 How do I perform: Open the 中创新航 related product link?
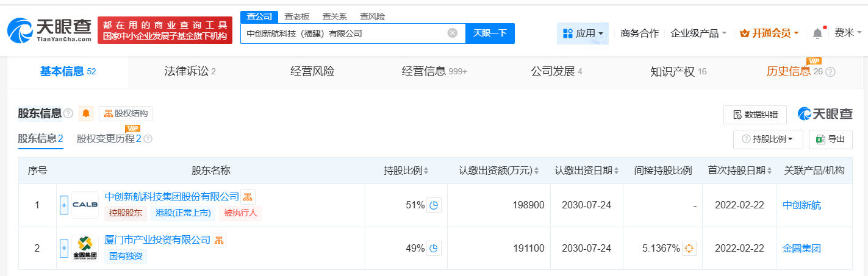pyautogui.click(x=802, y=205)
